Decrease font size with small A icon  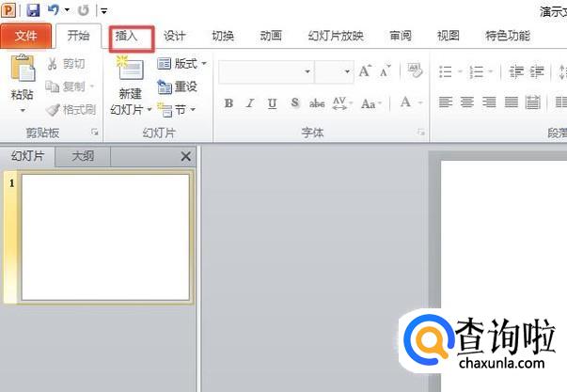[386, 71]
